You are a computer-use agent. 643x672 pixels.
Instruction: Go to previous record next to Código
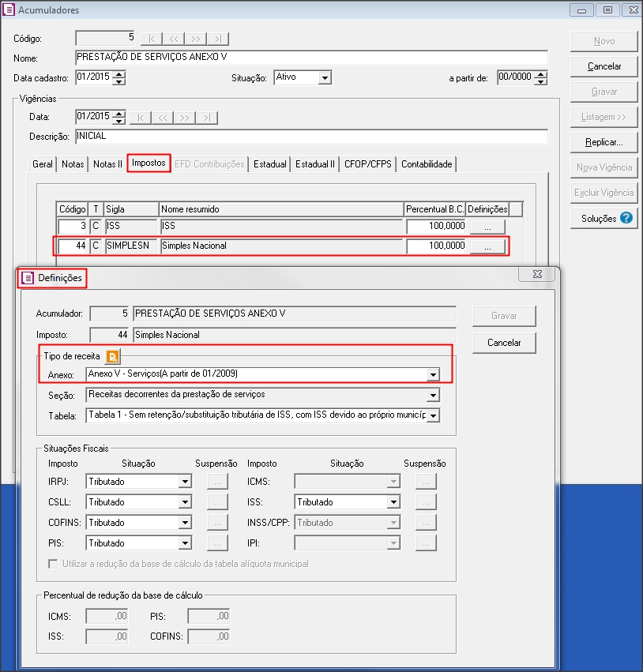174,39
